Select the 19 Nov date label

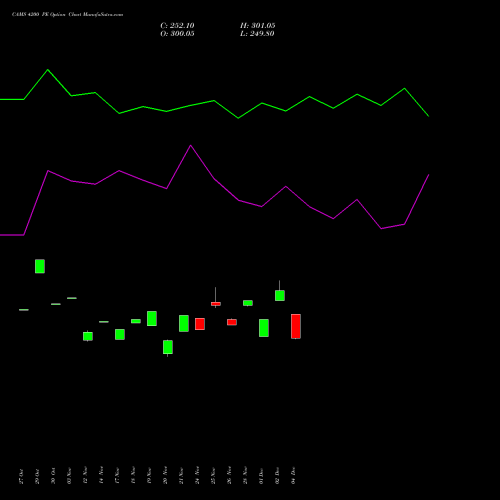coord(149,476)
